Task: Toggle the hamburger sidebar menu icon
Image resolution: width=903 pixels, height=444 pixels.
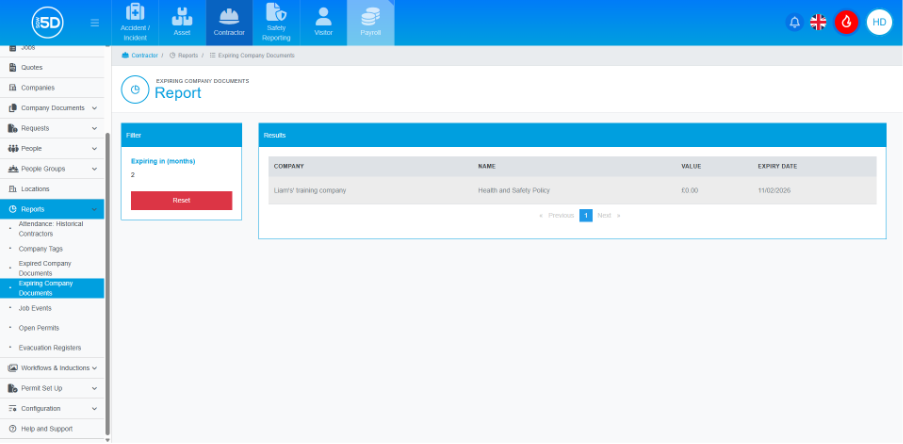Action: 95,22
